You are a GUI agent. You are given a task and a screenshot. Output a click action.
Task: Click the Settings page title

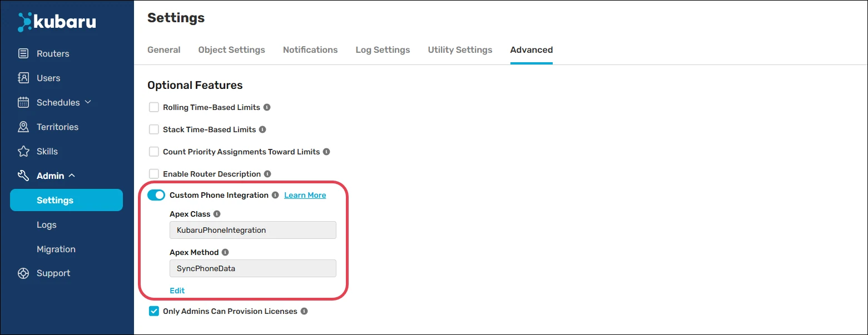(176, 18)
